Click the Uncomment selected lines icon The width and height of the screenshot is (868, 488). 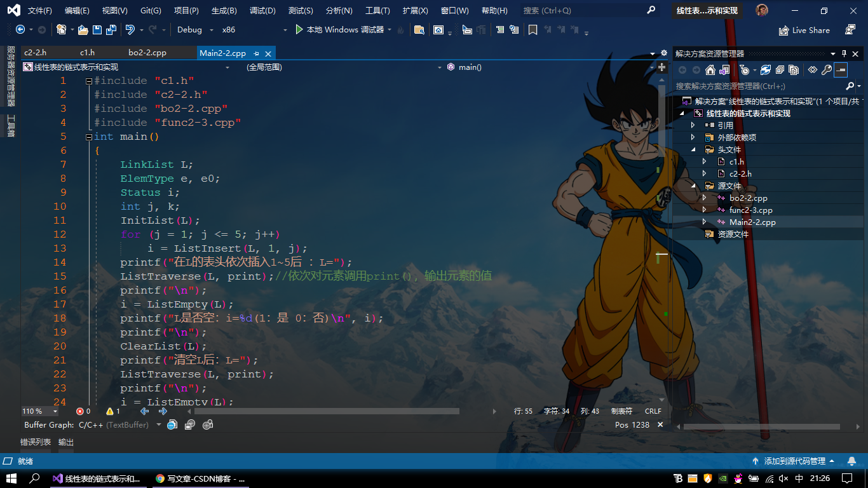point(514,30)
